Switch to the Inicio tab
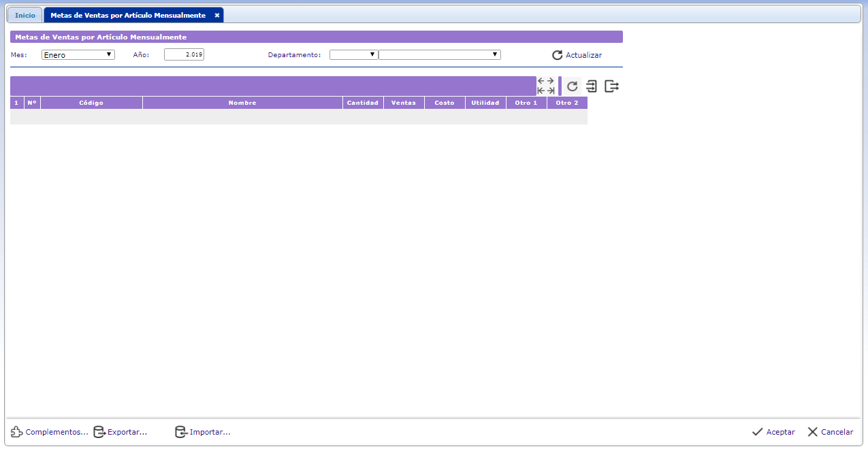Image resolution: width=868 pixels, height=451 pixels. tap(25, 15)
